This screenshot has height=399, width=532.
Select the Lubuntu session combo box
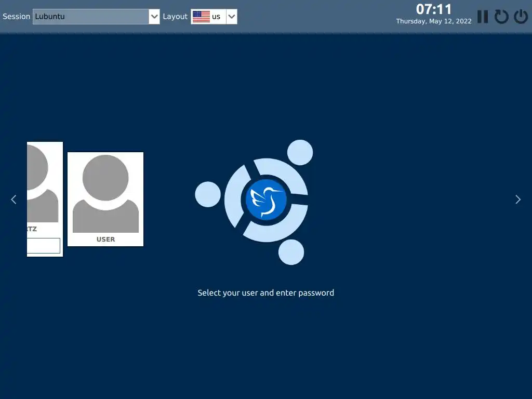tap(96, 17)
